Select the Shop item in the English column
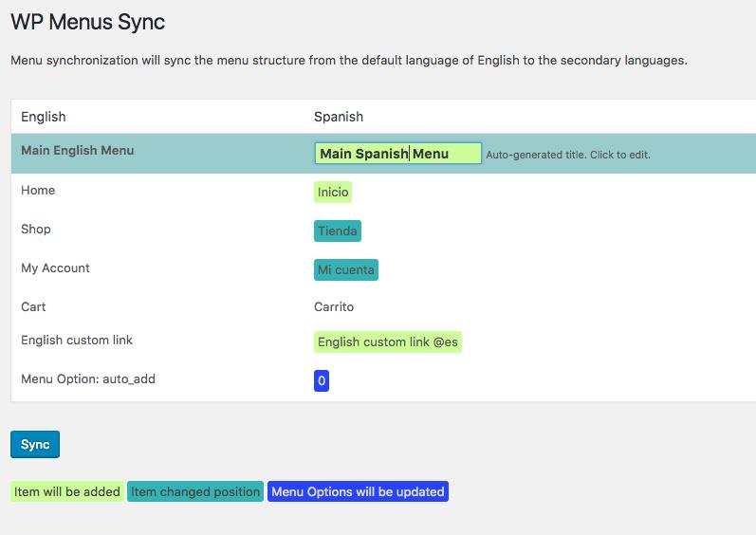 point(36,230)
